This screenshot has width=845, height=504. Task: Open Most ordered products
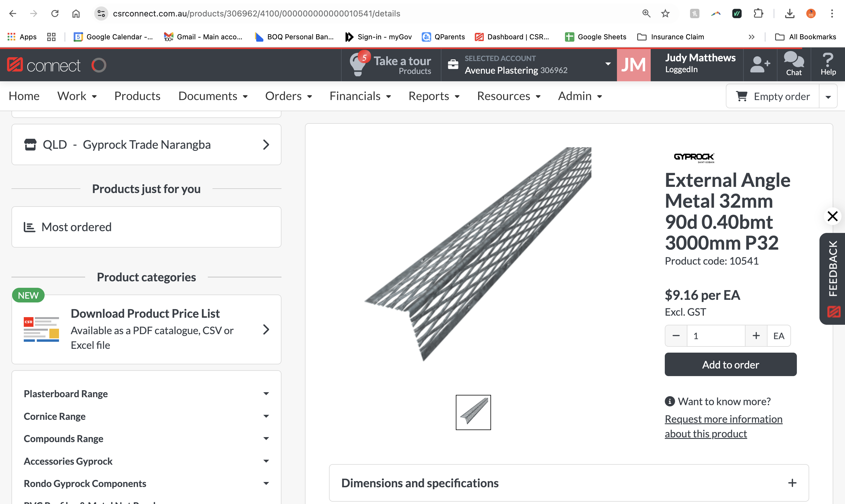[146, 227]
